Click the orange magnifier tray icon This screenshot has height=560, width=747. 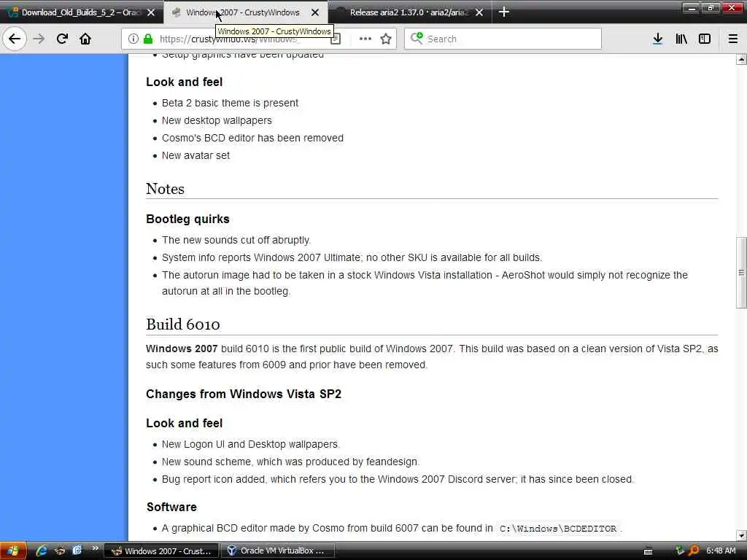click(694, 551)
